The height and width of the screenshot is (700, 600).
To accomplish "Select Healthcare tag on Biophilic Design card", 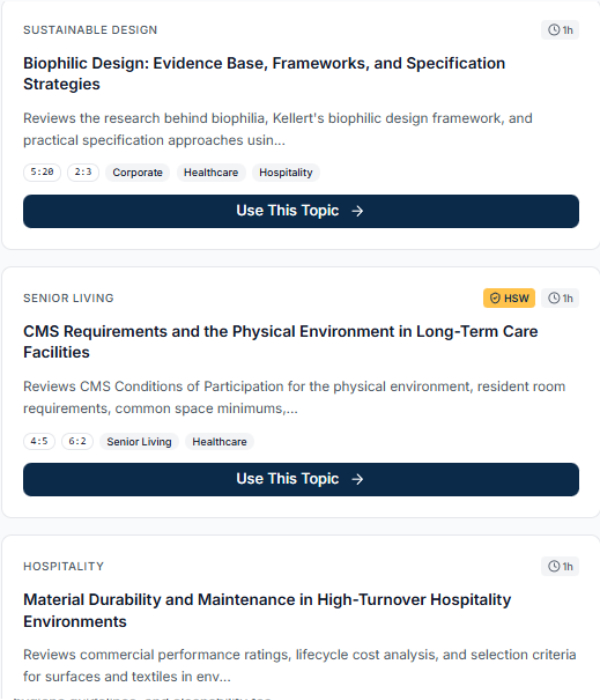I will [x=211, y=173].
